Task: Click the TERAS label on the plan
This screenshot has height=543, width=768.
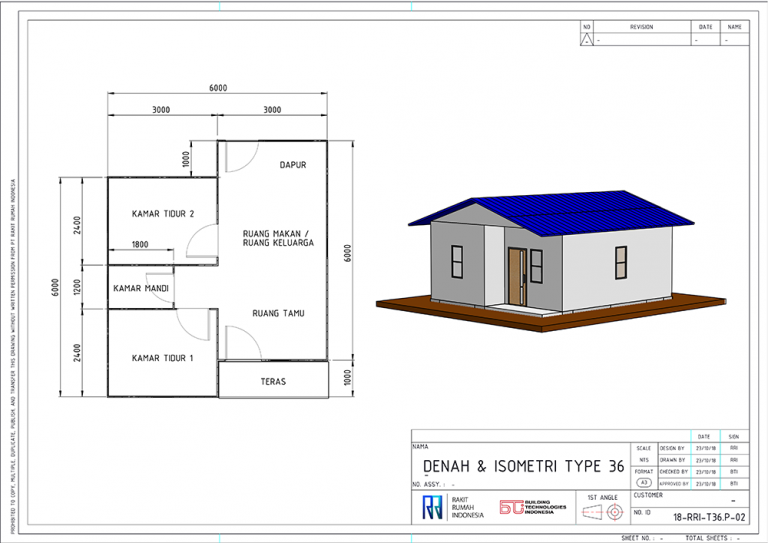Action: [x=274, y=381]
